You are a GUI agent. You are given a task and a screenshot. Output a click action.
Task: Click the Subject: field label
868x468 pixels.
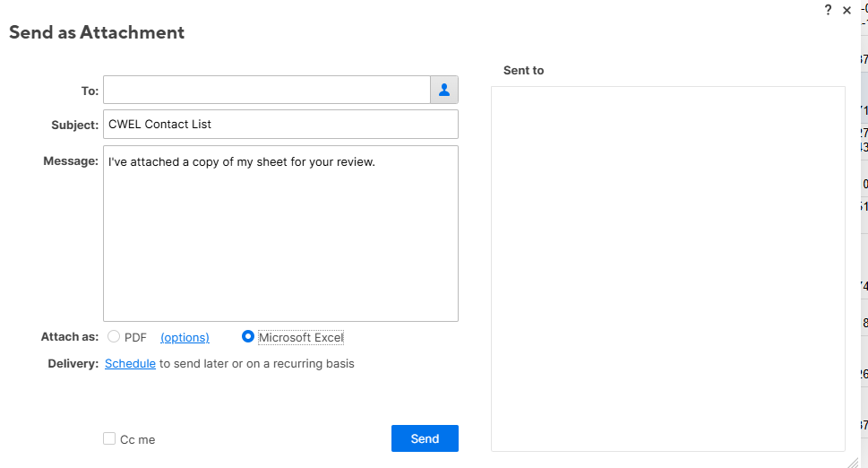tap(74, 126)
